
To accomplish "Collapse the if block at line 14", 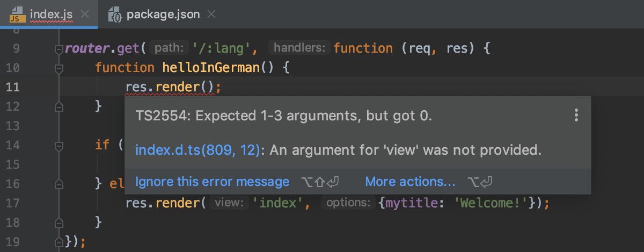I will (59, 146).
